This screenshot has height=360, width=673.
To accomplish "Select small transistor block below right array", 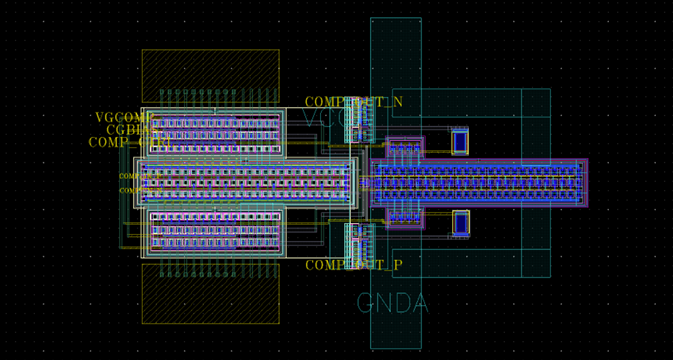I will [405, 218].
